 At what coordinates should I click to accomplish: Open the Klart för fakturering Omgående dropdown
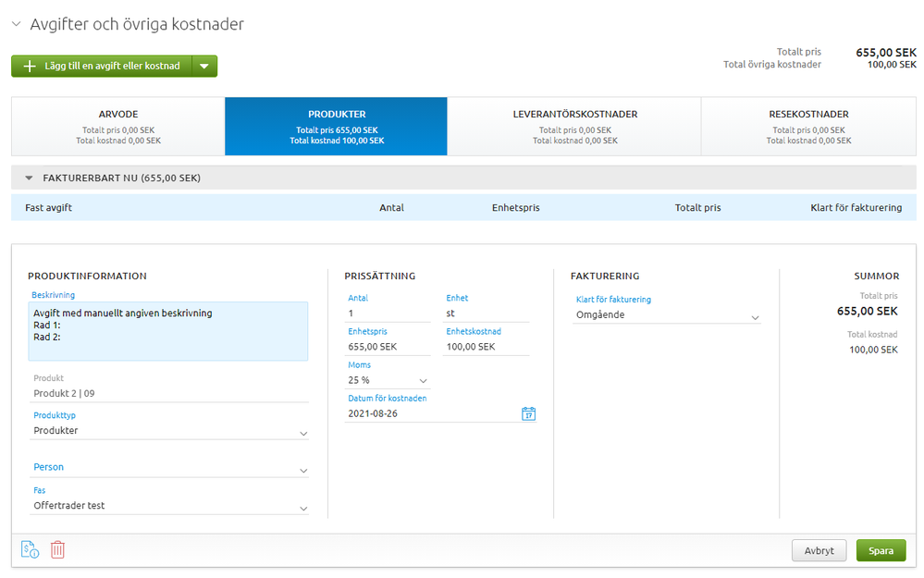(x=667, y=314)
